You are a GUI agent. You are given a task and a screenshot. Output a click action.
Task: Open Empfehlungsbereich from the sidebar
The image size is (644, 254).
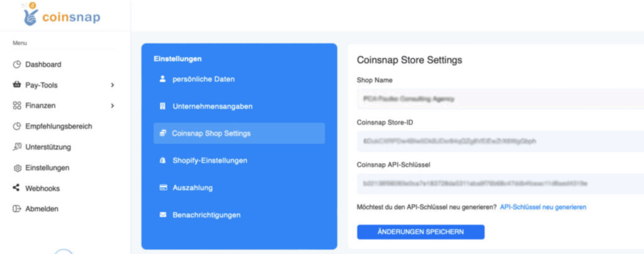click(x=58, y=126)
